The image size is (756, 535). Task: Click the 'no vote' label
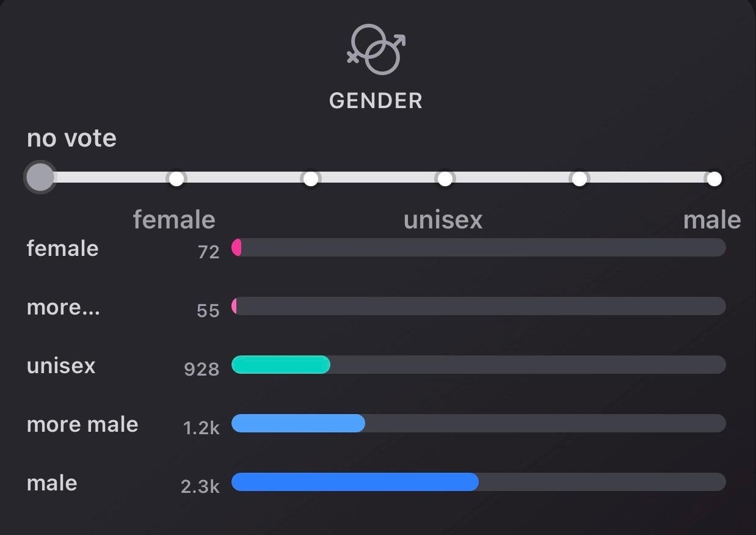coord(71,138)
